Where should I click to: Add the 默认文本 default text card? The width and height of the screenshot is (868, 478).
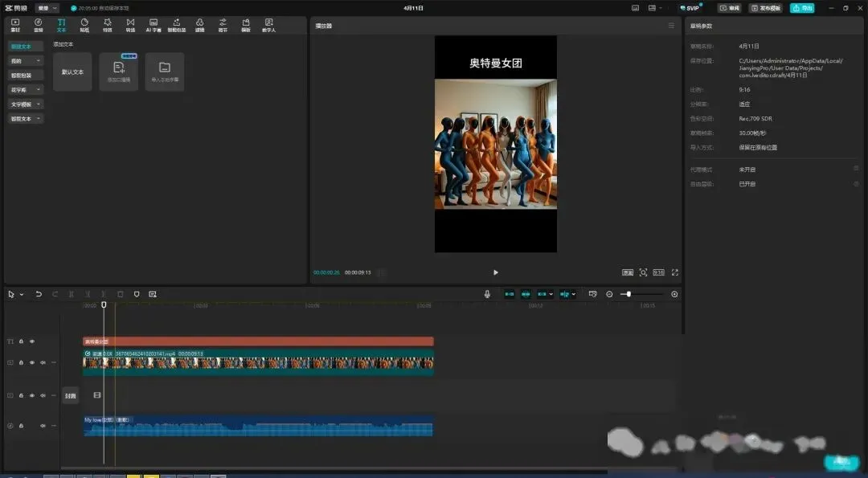tap(72, 71)
